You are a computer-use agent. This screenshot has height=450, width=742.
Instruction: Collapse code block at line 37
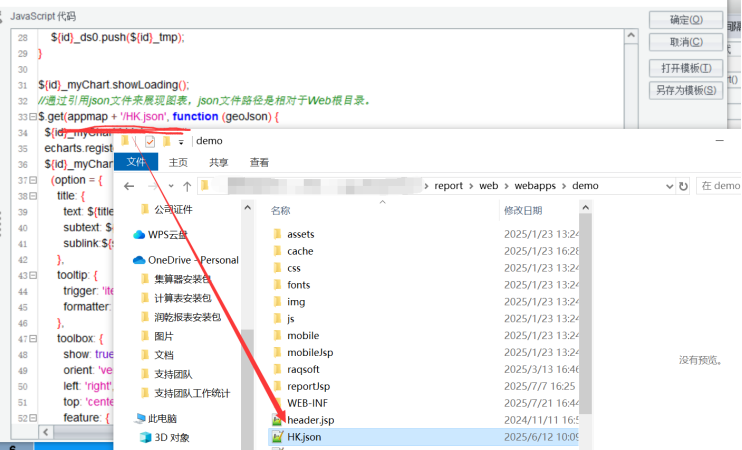(33, 180)
